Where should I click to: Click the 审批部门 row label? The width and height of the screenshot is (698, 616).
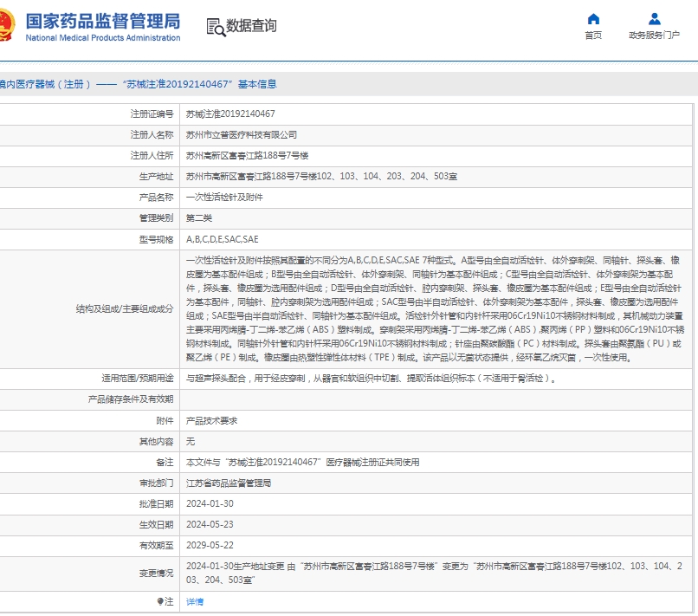(x=156, y=483)
